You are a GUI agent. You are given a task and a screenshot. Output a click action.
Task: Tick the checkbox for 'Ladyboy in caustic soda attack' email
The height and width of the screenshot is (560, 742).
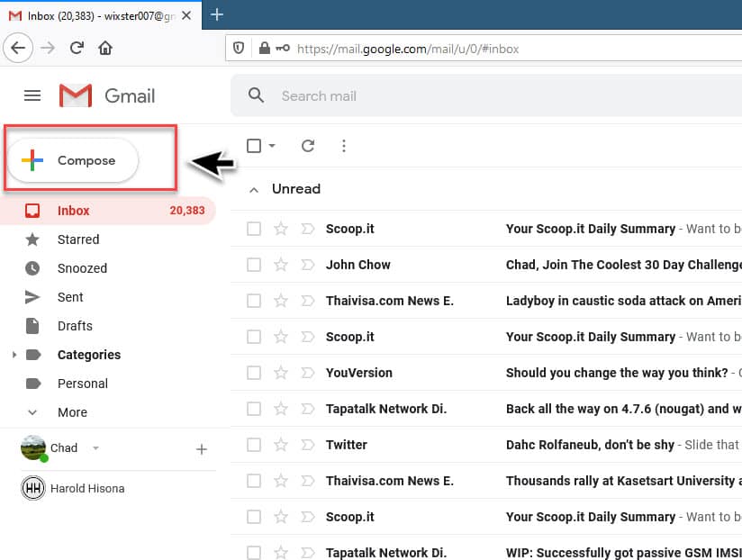click(x=254, y=301)
